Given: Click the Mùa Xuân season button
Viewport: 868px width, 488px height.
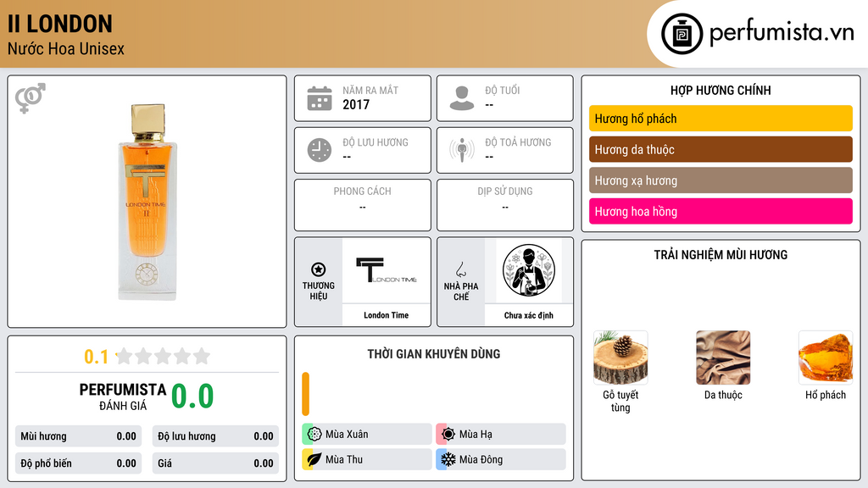Looking at the screenshot, I should (367, 435).
